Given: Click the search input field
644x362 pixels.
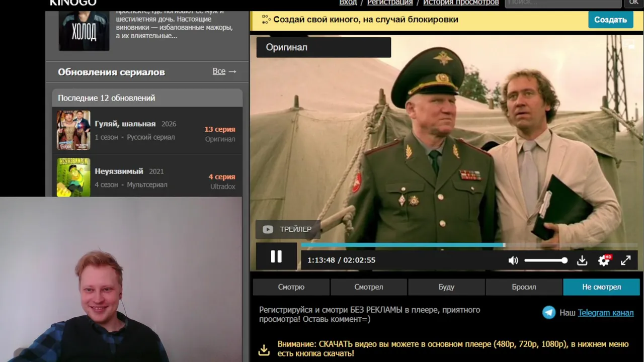Looking at the screenshot, I should (563, 3).
